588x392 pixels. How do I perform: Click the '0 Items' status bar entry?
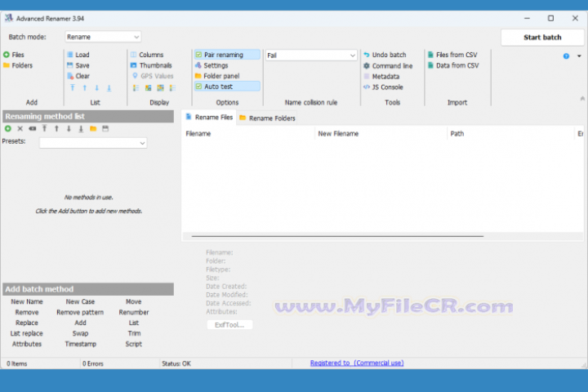(x=17, y=363)
